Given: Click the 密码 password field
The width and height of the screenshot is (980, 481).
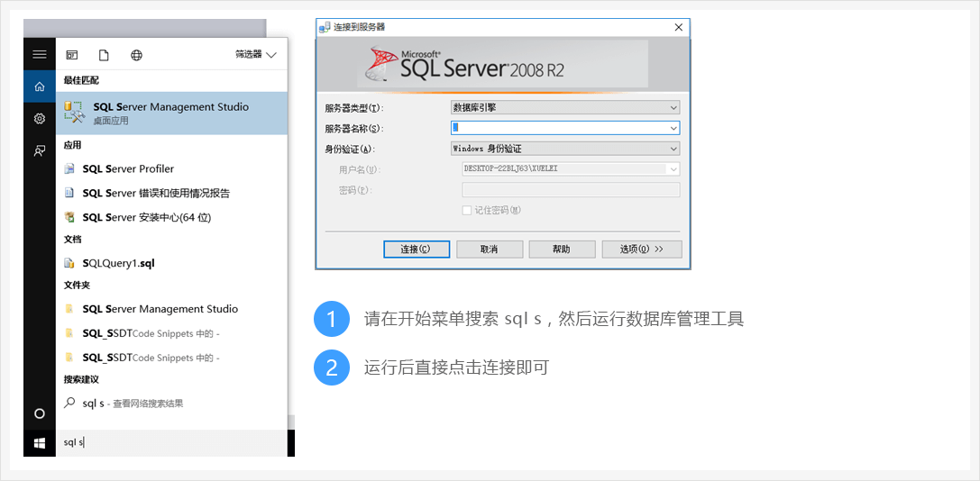Looking at the screenshot, I should (x=571, y=189).
